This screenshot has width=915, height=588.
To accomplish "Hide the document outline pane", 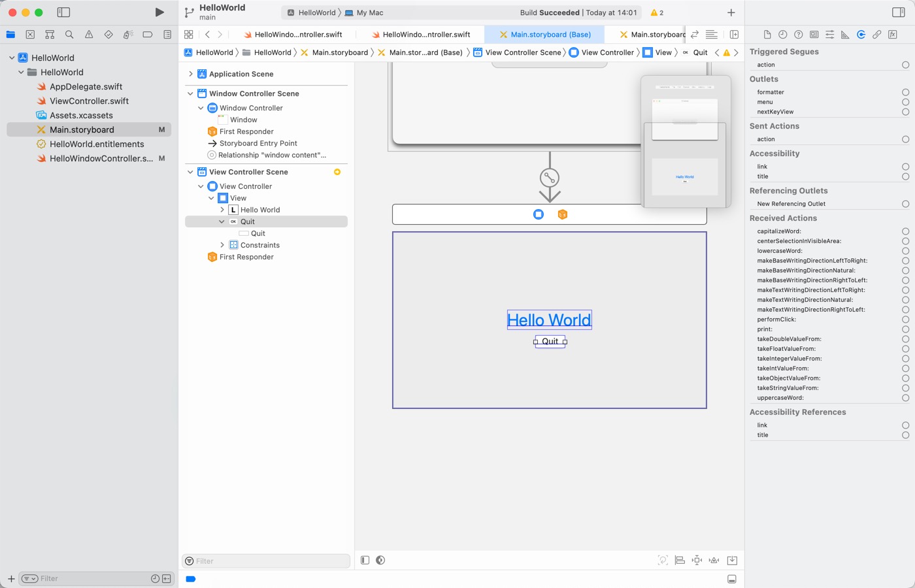I will pos(365,560).
